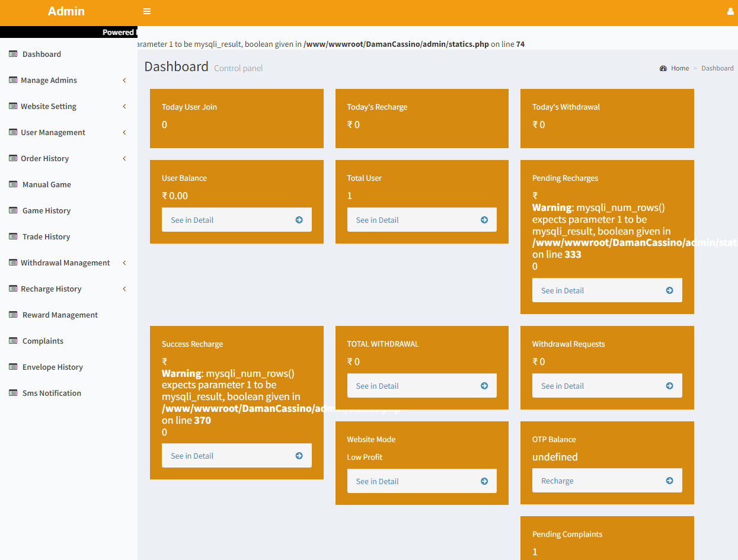Expand the Website Setting submenu

pyautogui.click(x=124, y=106)
